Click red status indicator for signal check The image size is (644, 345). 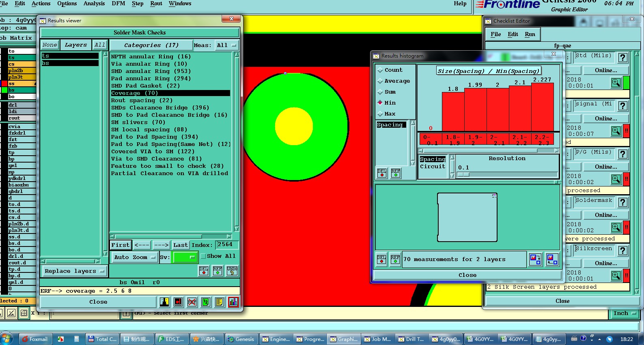pyautogui.click(x=627, y=131)
